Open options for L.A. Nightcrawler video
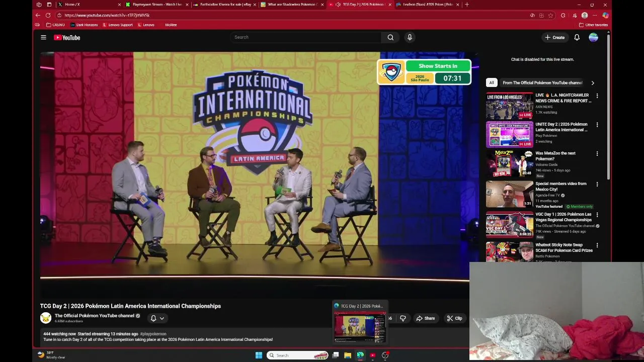 coord(597,96)
